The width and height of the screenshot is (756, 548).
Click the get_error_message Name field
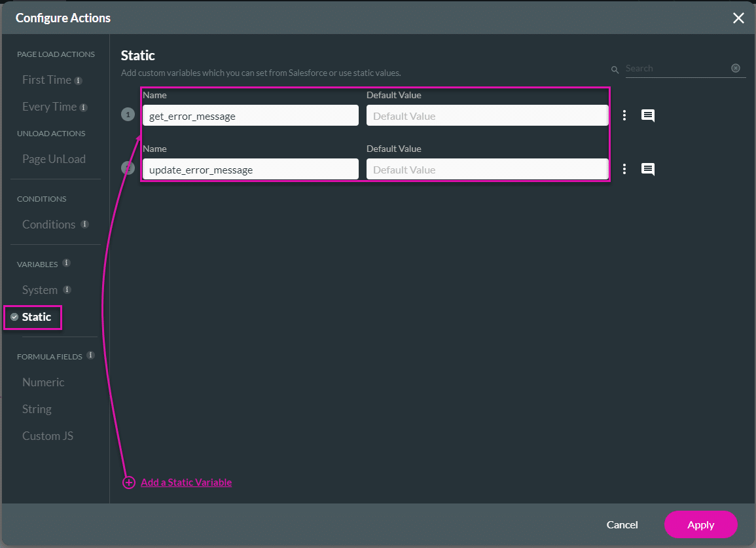point(250,115)
